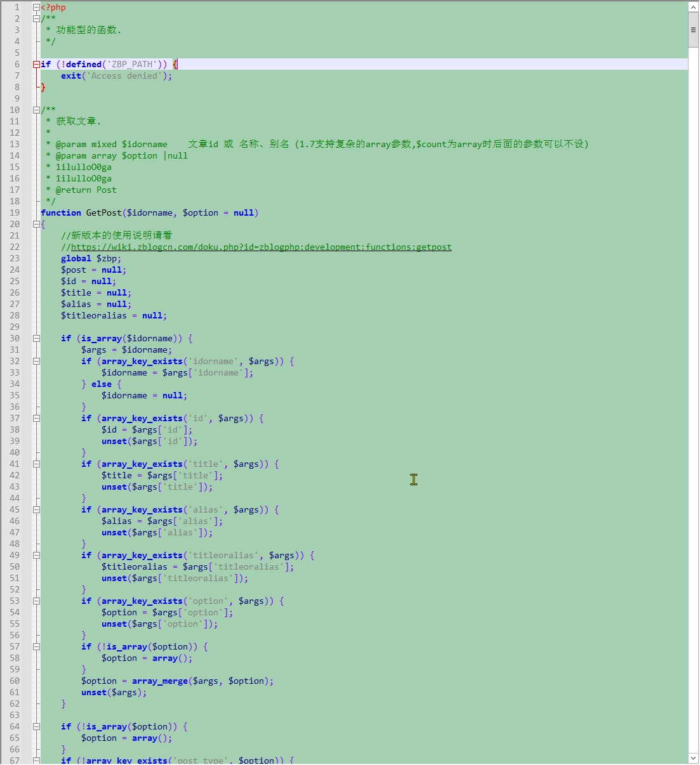Image resolution: width=700 pixels, height=765 pixels.
Task: Collapse the 'option' key check fold at line 53
Action: pyautogui.click(x=36, y=601)
